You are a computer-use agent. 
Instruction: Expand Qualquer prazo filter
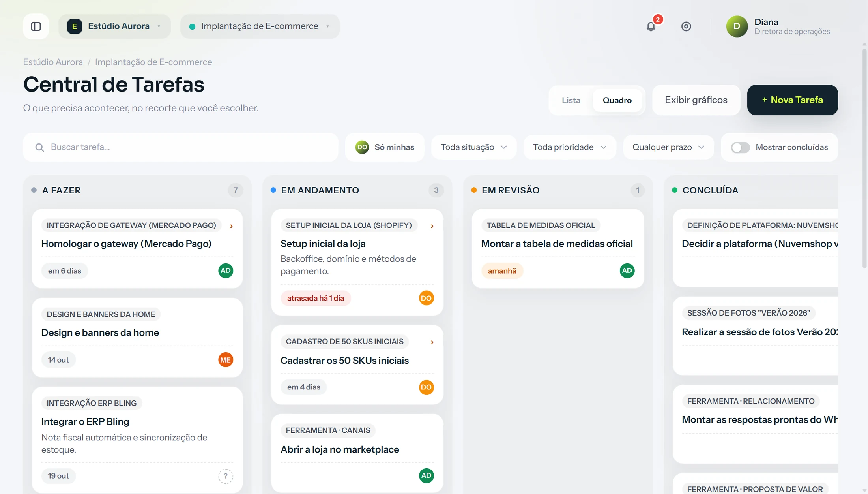point(668,147)
